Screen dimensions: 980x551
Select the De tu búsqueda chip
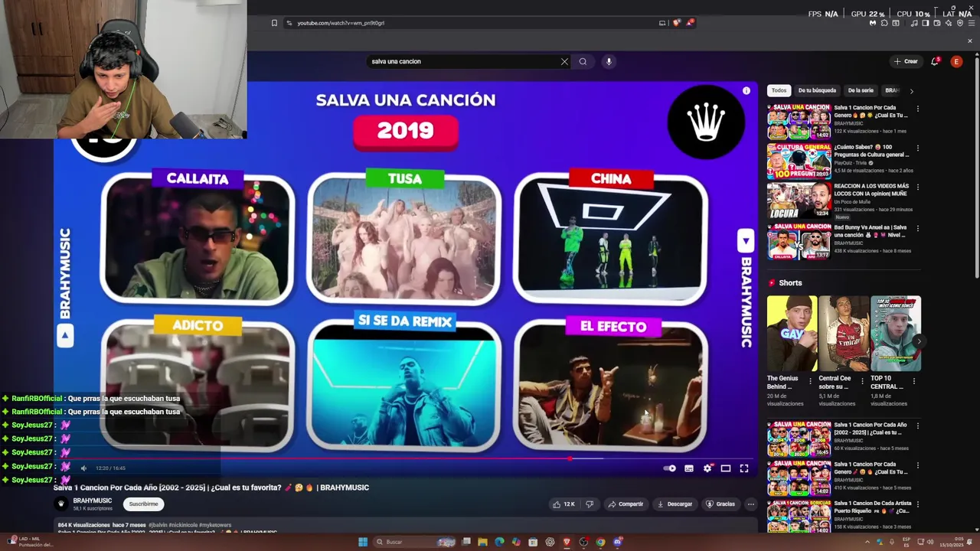tap(817, 90)
